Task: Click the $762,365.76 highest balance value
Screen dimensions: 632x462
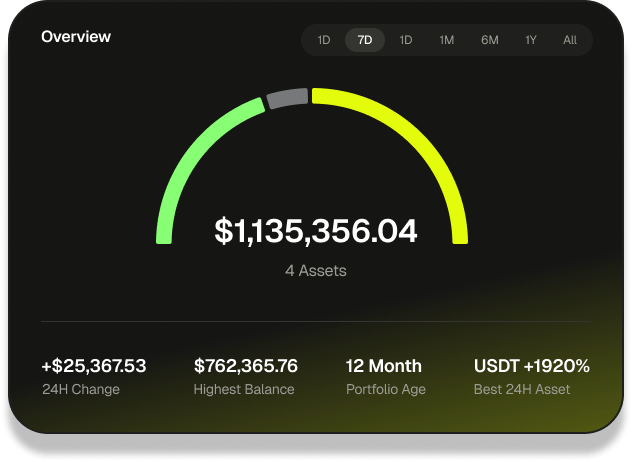Action: tap(246, 366)
